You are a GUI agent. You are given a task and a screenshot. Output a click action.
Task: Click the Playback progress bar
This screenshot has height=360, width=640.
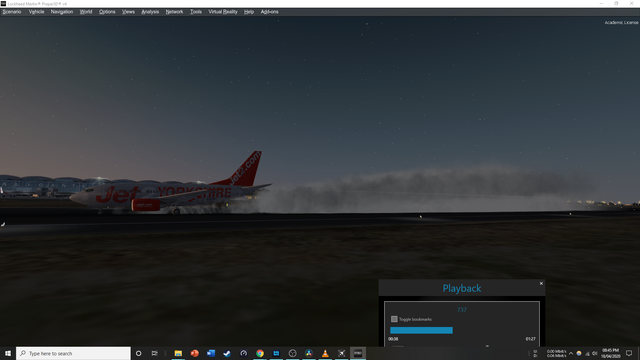[421, 330]
